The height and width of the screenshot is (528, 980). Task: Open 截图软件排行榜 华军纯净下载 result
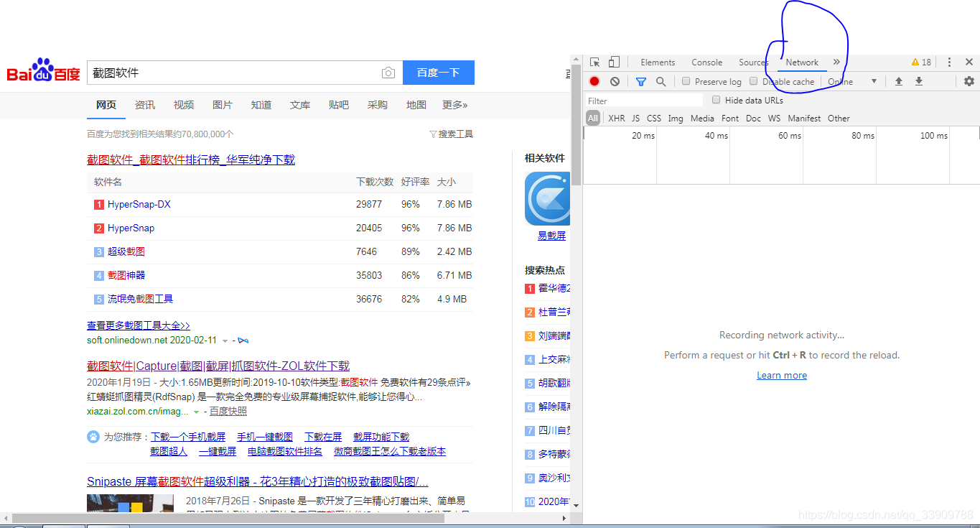(191, 159)
